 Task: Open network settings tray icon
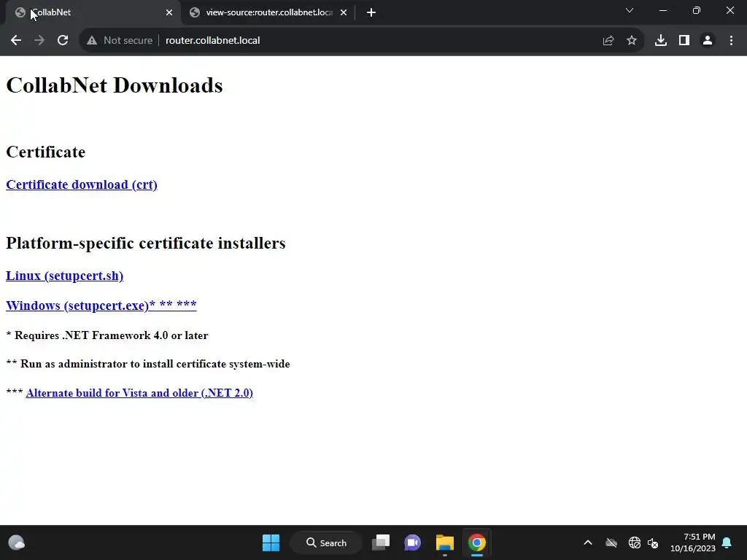[x=634, y=542]
